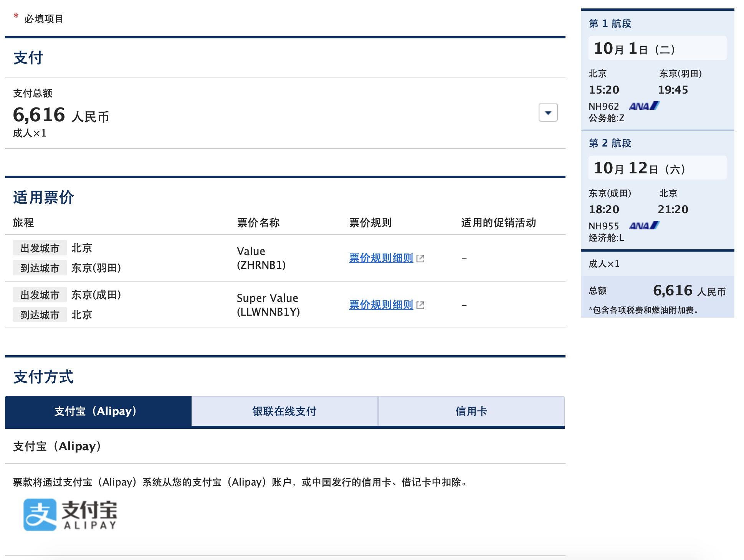
Task: Click external-link icon beside Super Value fare rules
Action: (x=420, y=305)
